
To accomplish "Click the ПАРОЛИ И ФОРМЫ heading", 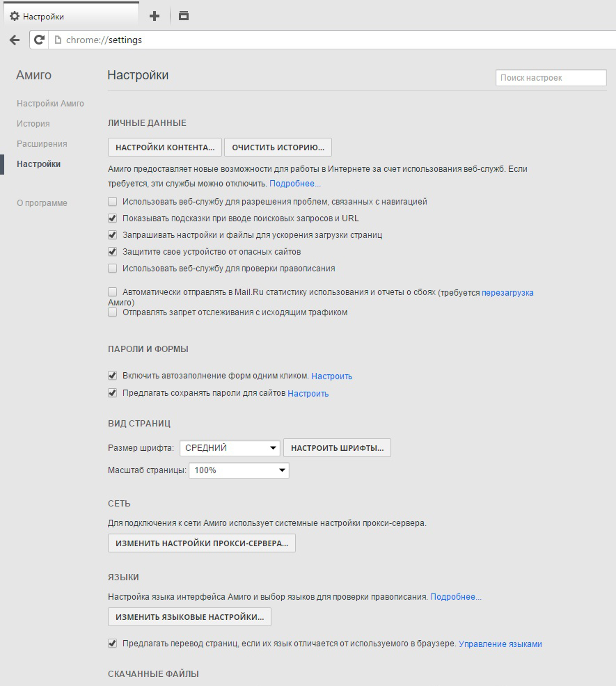I will pos(148,349).
